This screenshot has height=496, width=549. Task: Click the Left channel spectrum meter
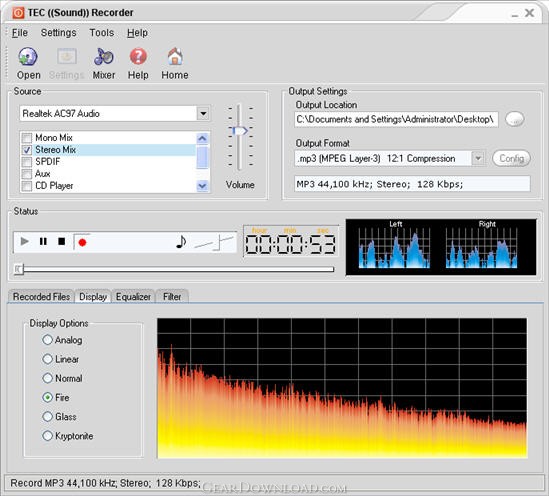(394, 247)
